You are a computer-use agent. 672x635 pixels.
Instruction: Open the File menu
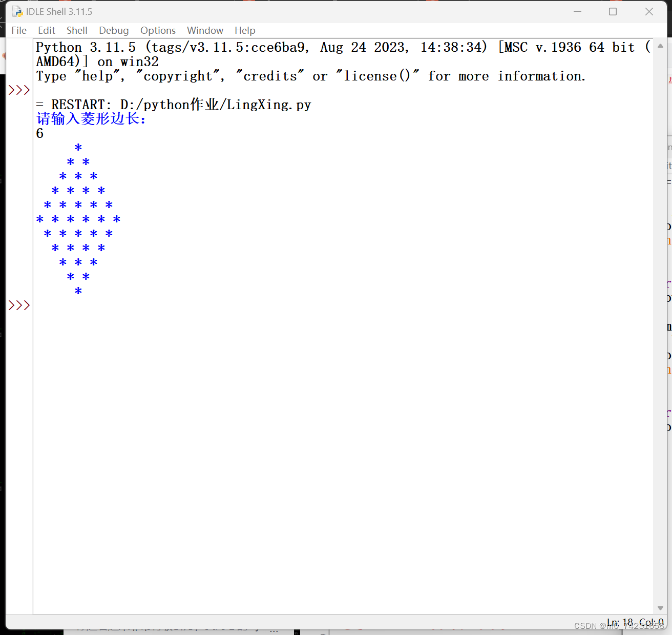pyautogui.click(x=19, y=30)
